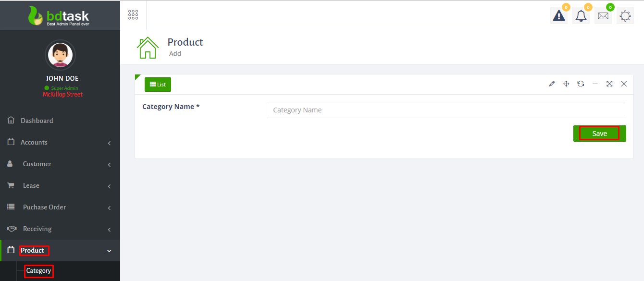Viewport: 644px width, 281px height.
Task: Select the Category submenu item
Action: pos(38,271)
